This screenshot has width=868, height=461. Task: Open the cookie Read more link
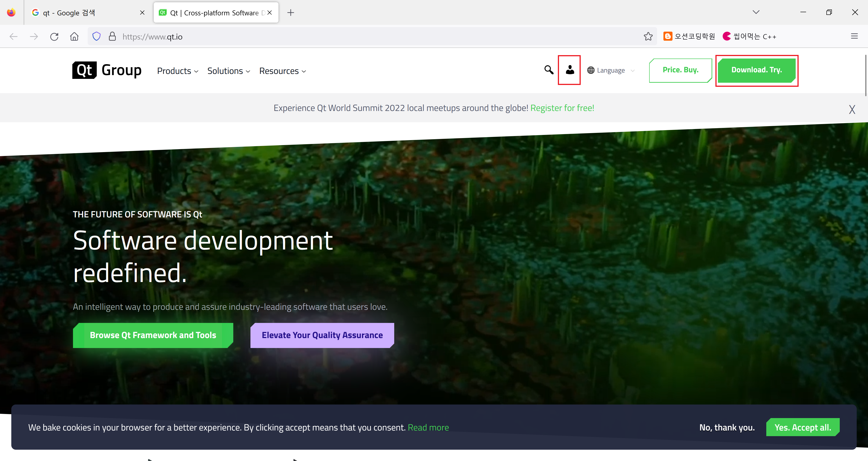coord(428,427)
